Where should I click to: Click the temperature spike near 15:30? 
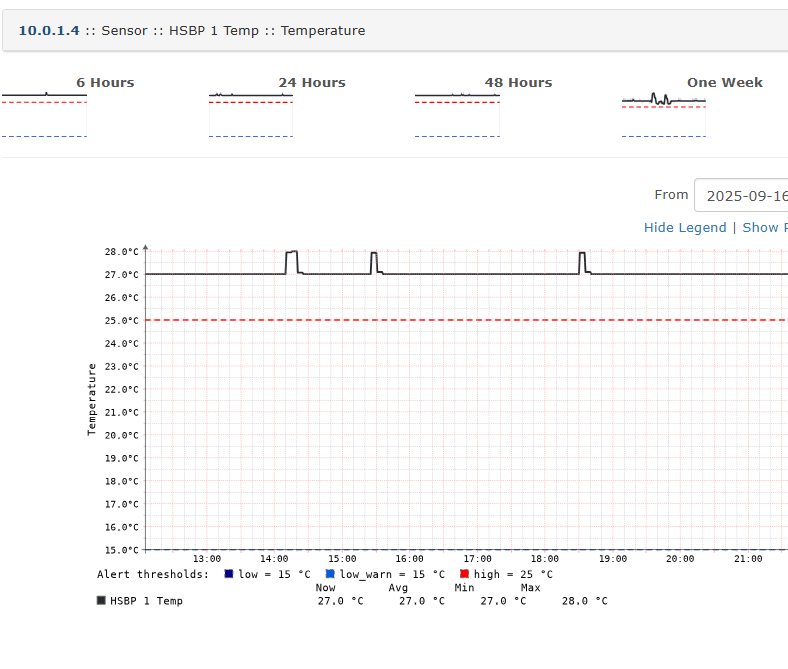[374, 253]
